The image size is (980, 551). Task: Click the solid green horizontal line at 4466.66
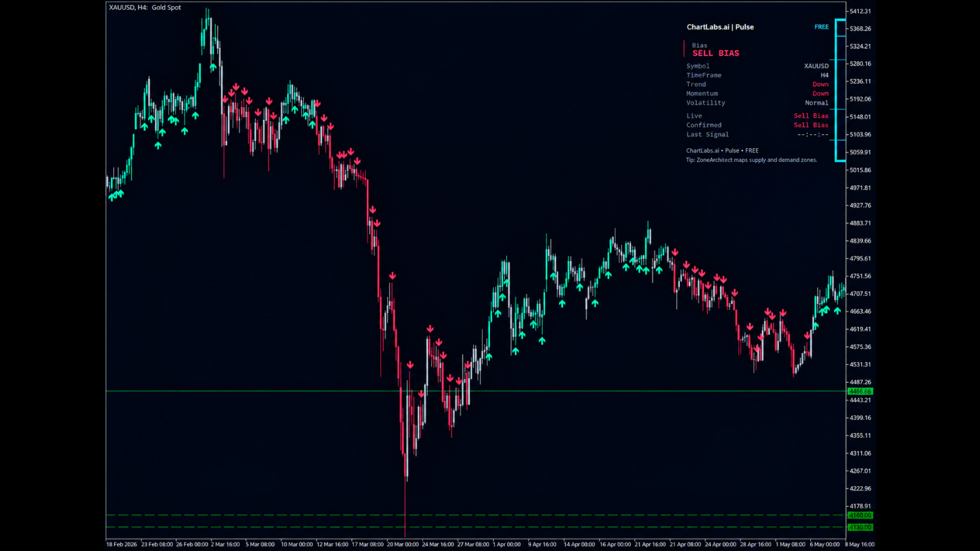point(475,391)
